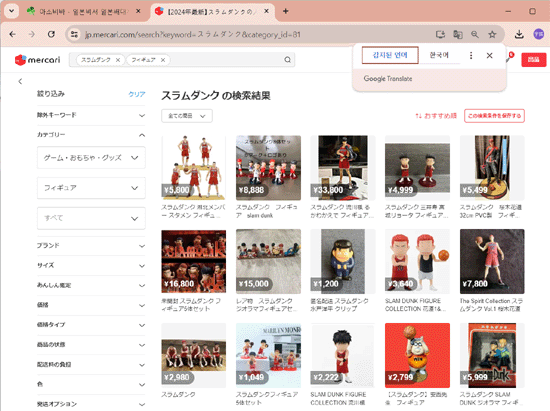Open the ¥8,888 figure set thumbnail
The height and width of the screenshot is (411, 550).
tap(268, 168)
